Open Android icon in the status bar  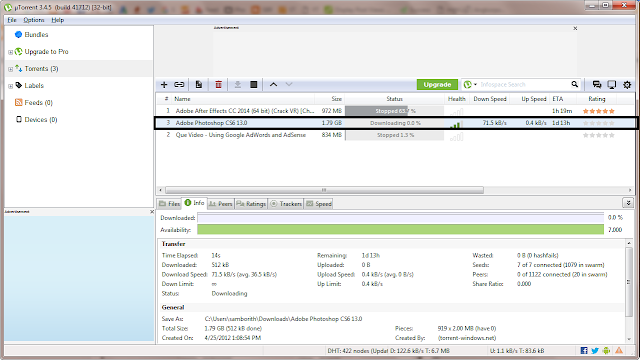click(x=606, y=351)
